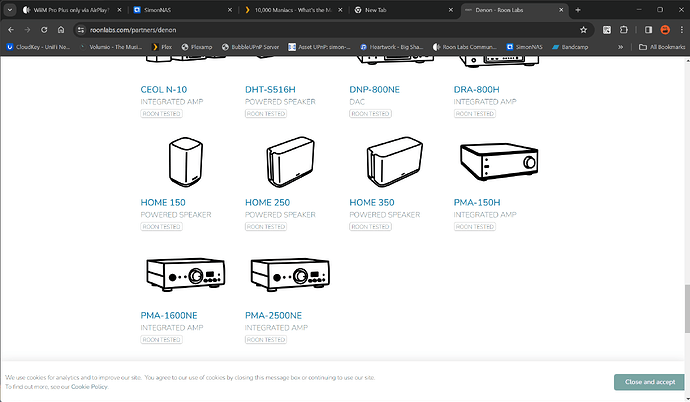Open Chrome three-dot menu
The width and height of the screenshot is (690, 402).
click(x=682, y=30)
